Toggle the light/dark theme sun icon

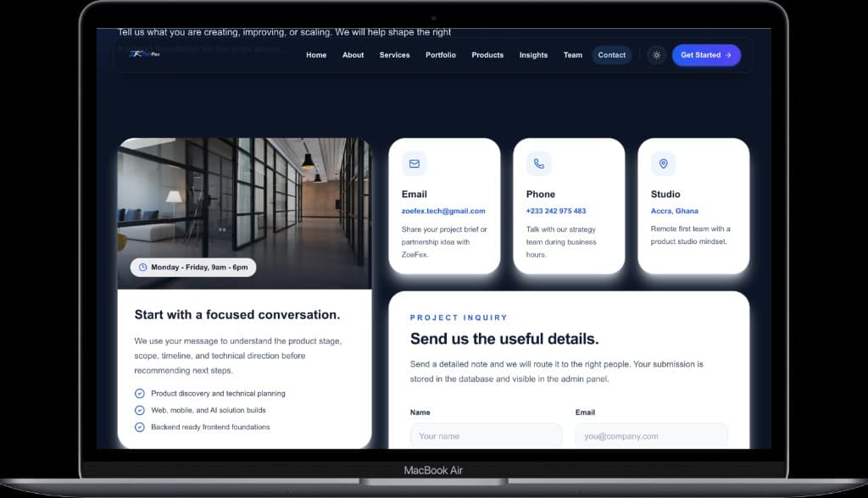pos(657,55)
